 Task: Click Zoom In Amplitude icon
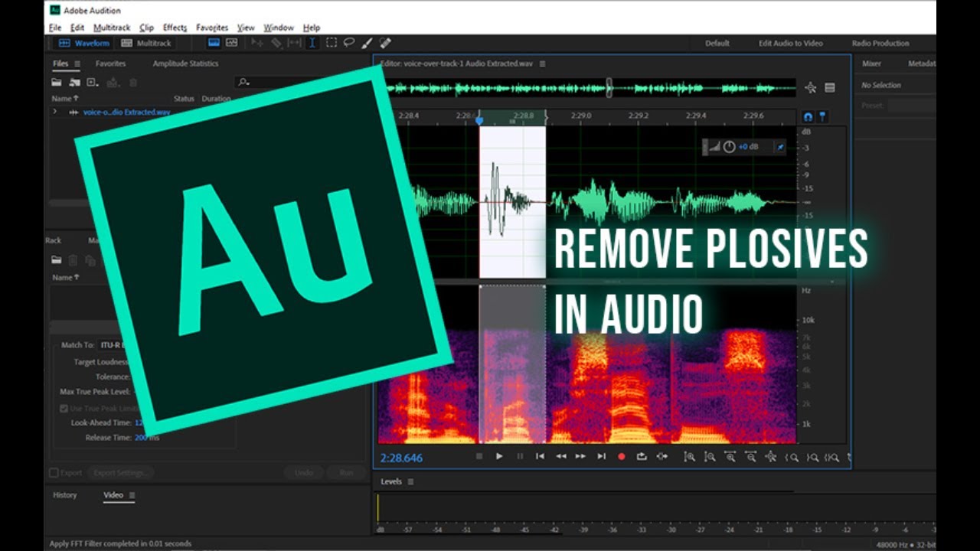coord(690,457)
